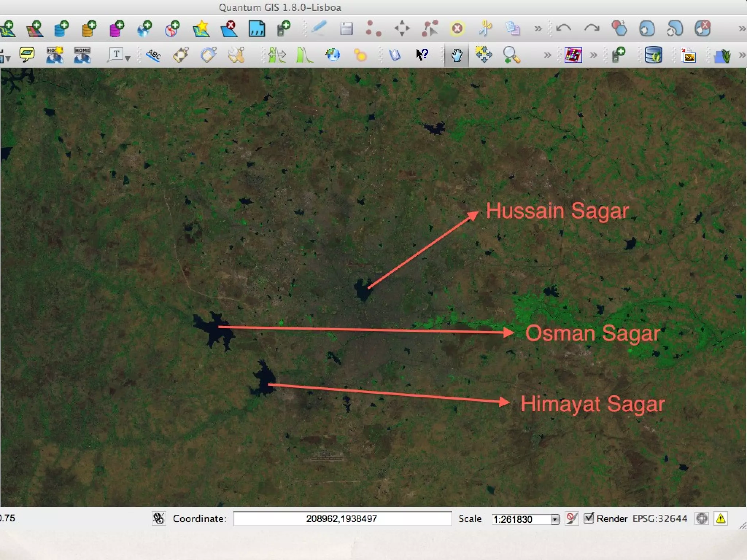Select the Pan Map hand tool

click(457, 55)
